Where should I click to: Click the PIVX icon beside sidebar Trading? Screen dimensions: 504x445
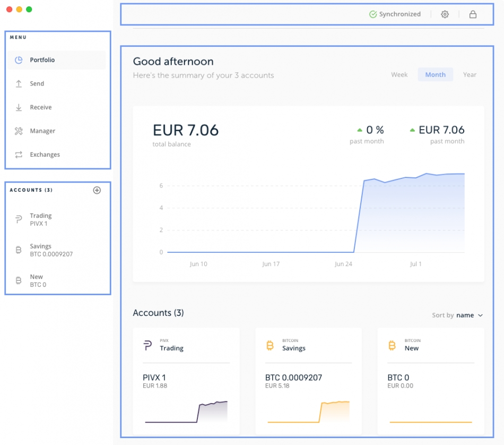[19, 219]
